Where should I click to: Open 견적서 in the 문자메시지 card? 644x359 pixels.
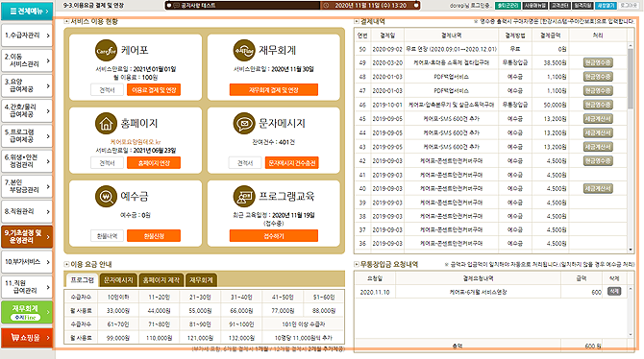(245, 163)
